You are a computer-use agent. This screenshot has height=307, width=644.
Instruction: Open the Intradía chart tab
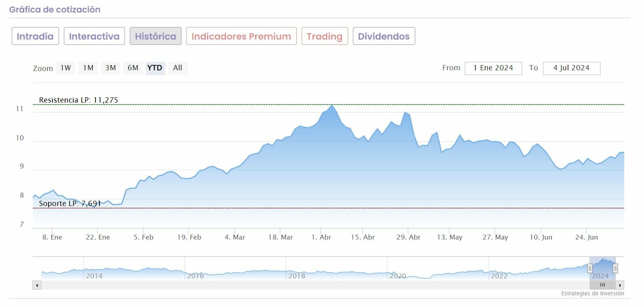tap(35, 36)
